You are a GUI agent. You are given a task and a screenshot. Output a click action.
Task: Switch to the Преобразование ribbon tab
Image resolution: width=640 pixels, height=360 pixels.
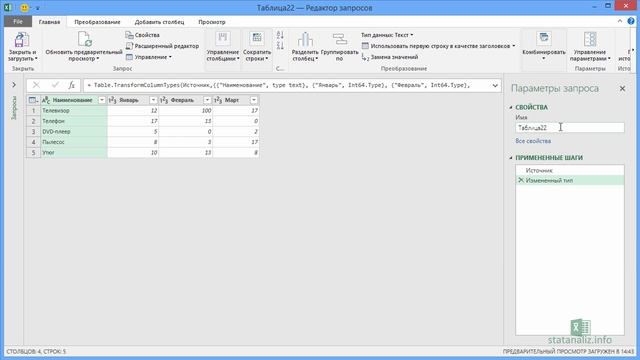[x=97, y=22]
